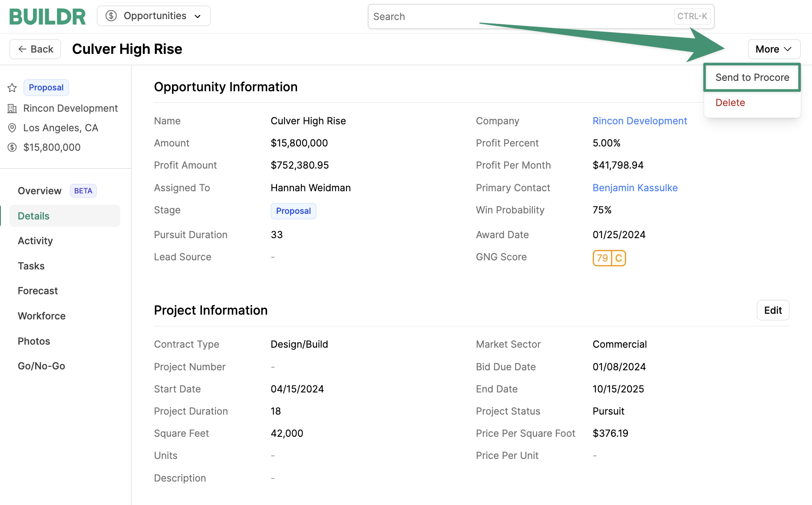Image resolution: width=812 pixels, height=505 pixels.
Task: Select Send to Procore option
Action: pos(752,77)
